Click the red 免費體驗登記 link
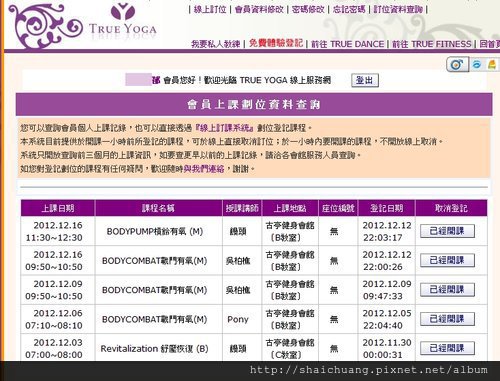This screenshot has width=500, height=381. 276,43
